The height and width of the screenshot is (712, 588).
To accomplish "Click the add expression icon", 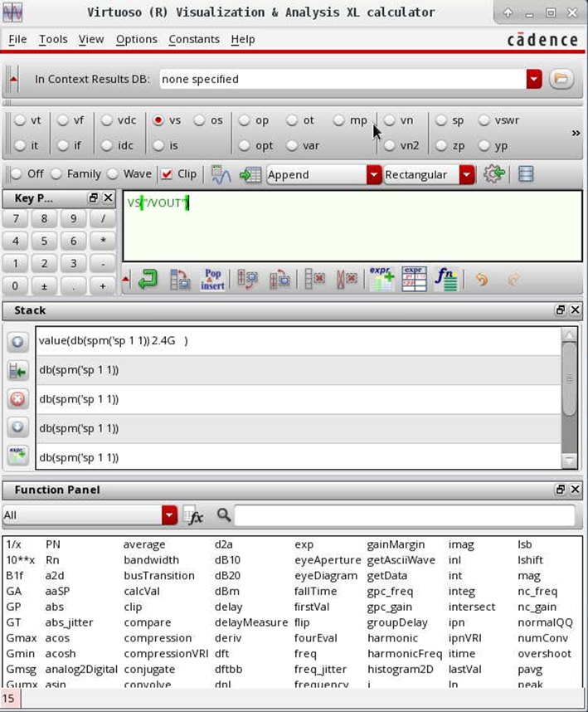I will coord(381,280).
